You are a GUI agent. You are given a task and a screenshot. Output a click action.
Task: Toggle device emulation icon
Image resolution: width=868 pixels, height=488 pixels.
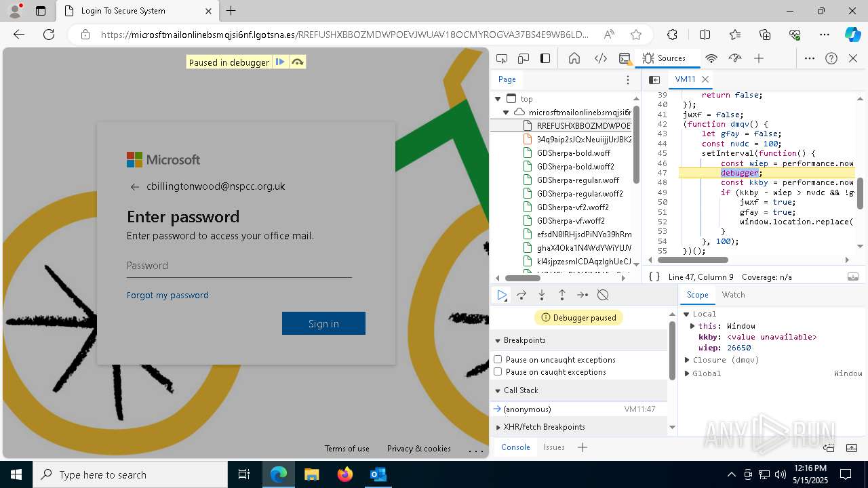click(524, 58)
